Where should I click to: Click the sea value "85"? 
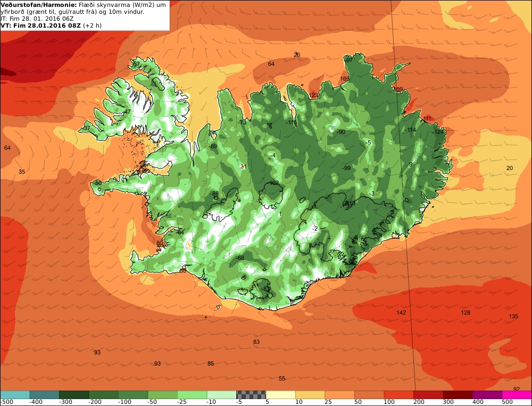tap(211, 363)
